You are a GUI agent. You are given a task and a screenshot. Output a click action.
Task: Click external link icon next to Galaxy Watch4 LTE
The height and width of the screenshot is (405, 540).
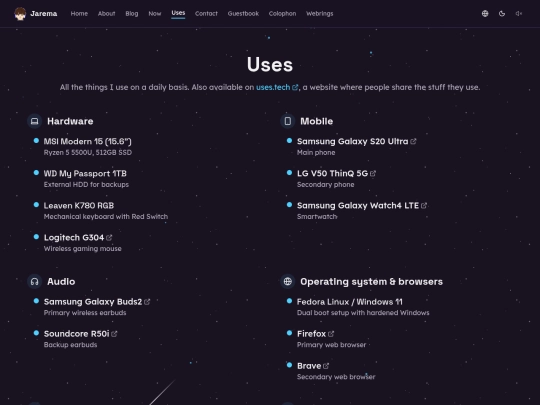(424, 206)
